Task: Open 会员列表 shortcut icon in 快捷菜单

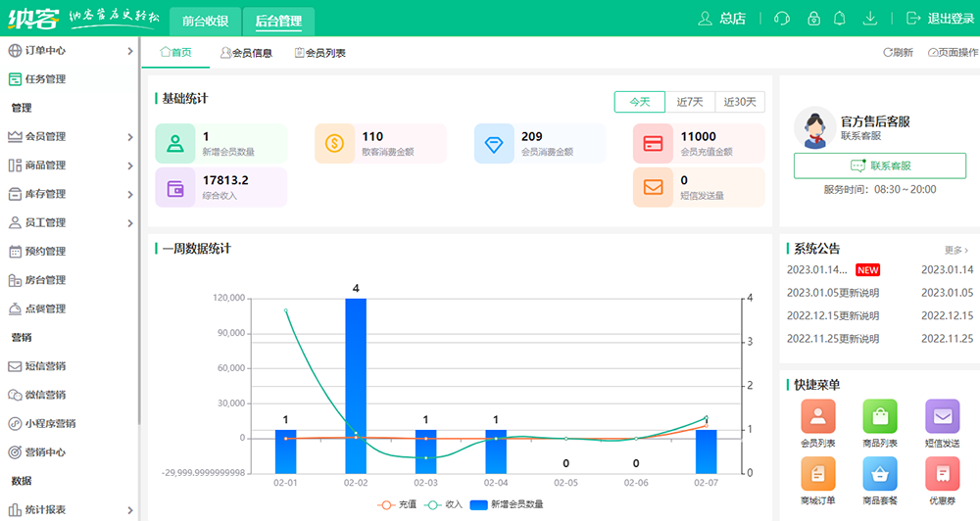Action: click(818, 416)
